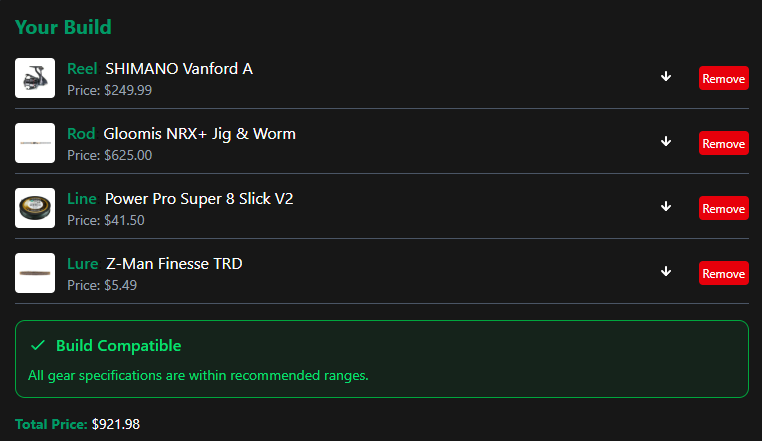Expand the Line row down arrow
This screenshot has height=441, width=762.
click(x=666, y=207)
